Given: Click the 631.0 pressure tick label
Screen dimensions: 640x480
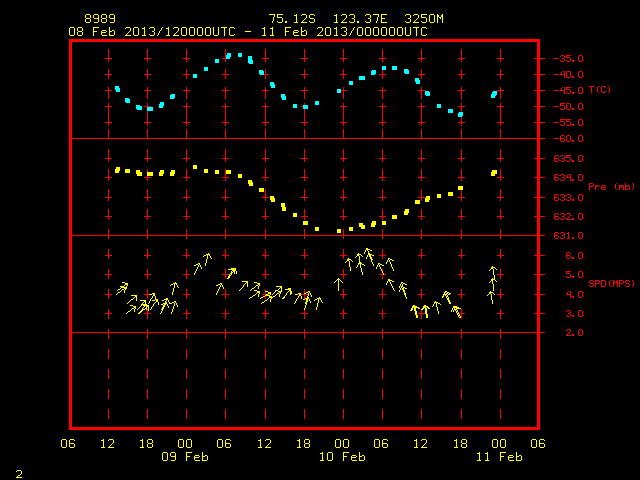Looking at the screenshot, I should tap(569, 236).
